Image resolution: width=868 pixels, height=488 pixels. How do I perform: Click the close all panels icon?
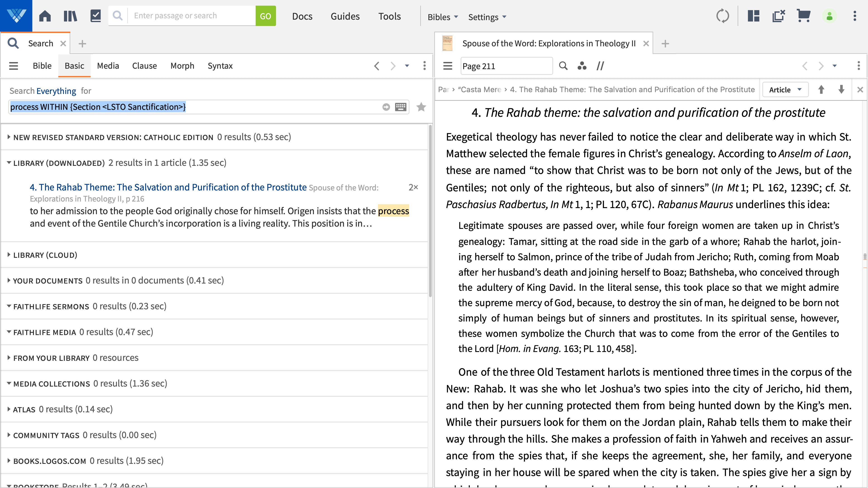(x=779, y=16)
